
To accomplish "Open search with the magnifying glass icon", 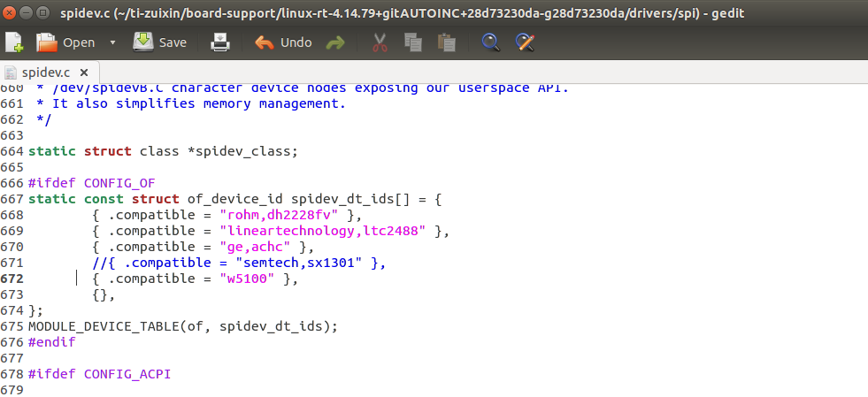I will pos(490,42).
